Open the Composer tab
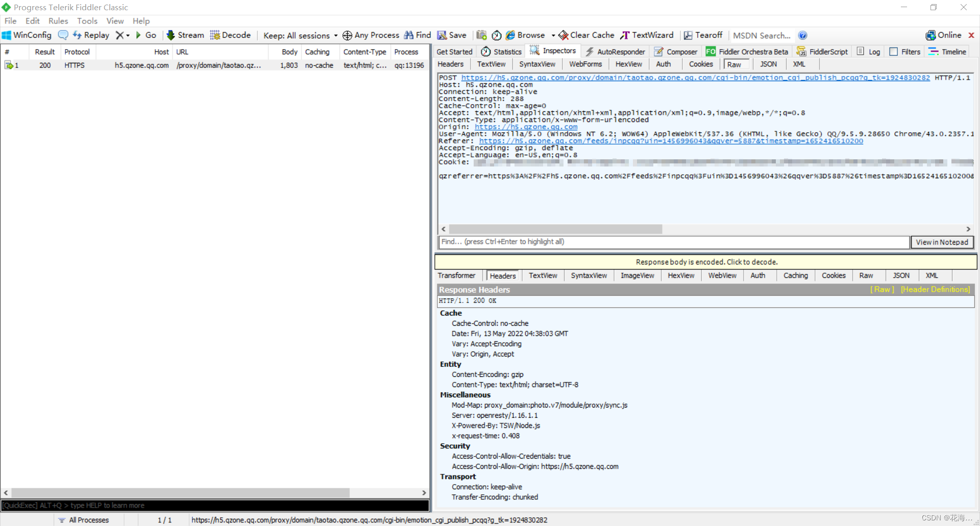 tap(676, 52)
